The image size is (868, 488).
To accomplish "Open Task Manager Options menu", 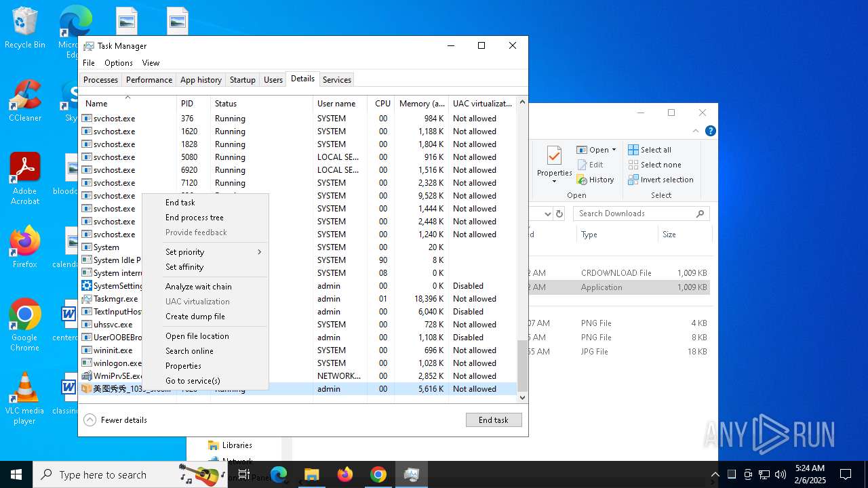I will 119,63.
